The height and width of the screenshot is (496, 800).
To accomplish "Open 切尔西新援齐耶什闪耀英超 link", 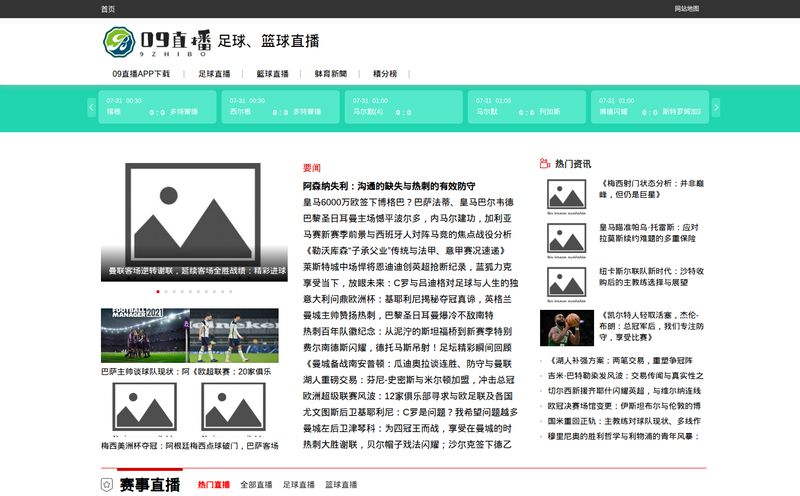I will 624,391.
